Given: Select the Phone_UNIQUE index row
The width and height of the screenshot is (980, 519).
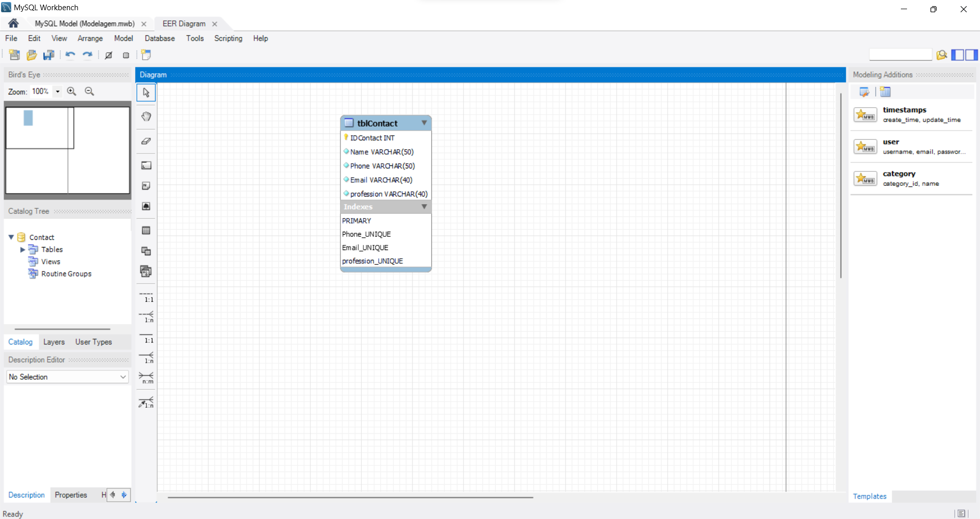Looking at the screenshot, I should pyautogui.click(x=386, y=234).
